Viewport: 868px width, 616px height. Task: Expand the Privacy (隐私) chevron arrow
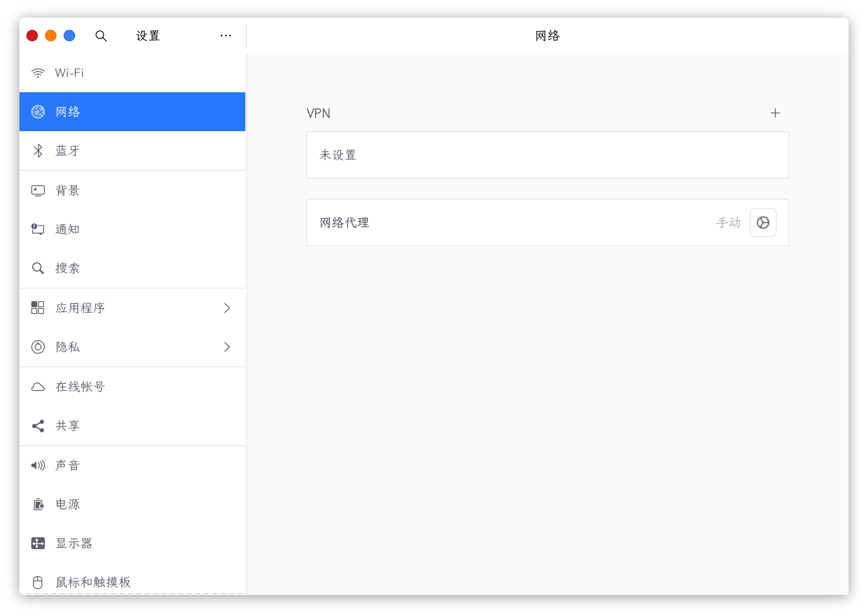click(227, 347)
